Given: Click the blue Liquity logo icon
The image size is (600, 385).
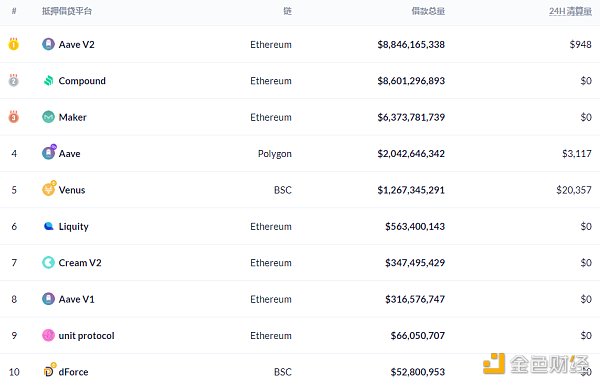Looking at the screenshot, I should [49, 226].
